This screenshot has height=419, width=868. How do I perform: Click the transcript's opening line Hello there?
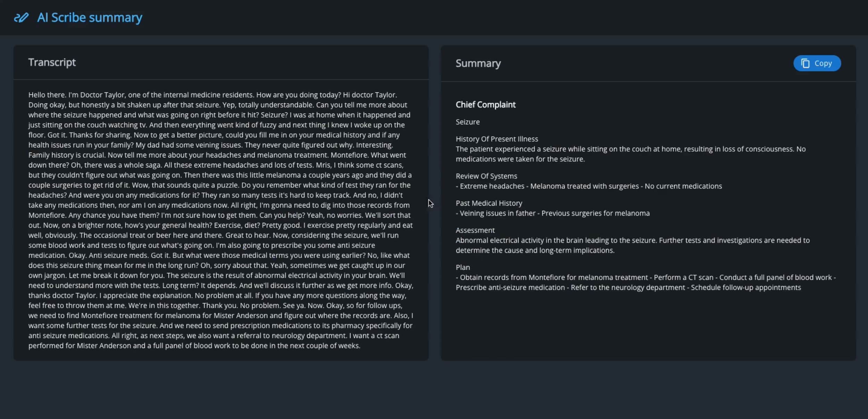[x=212, y=95]
